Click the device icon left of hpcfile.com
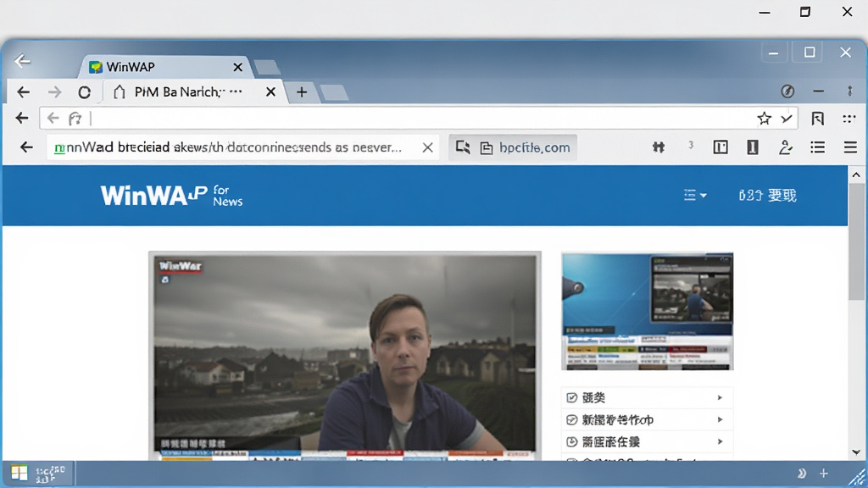The height and width of the screenshot is (488, 868). (462, 147)
